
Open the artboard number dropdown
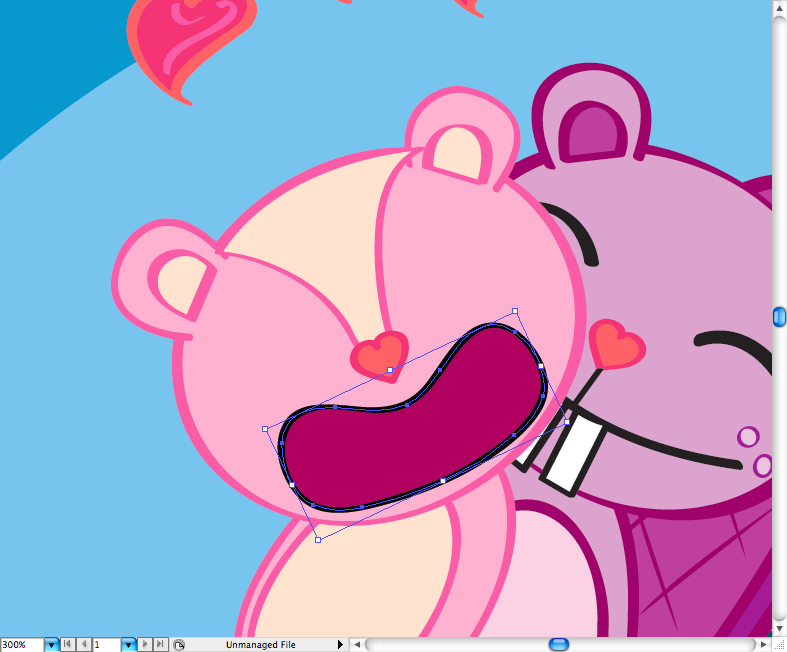coord(129,645)
